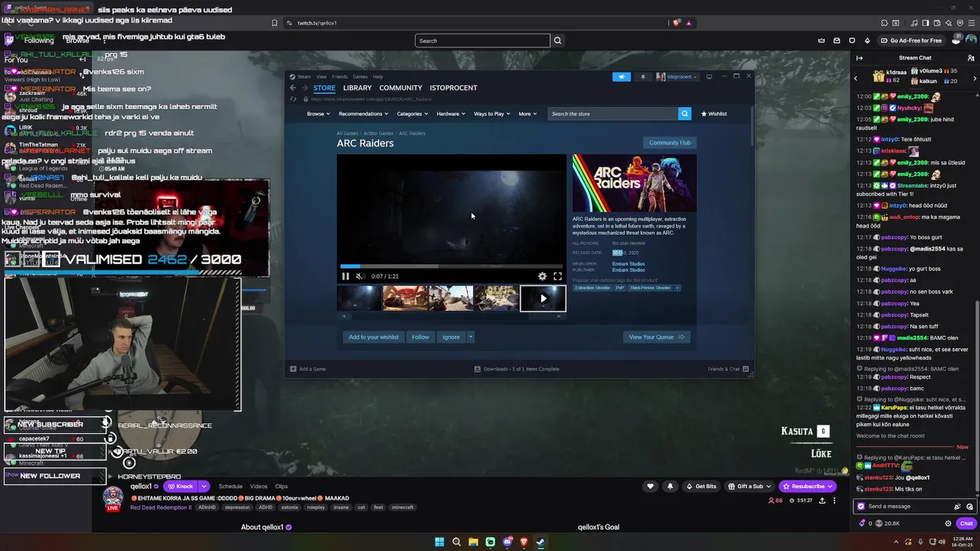Click the Search the store input field

(612, 113)
